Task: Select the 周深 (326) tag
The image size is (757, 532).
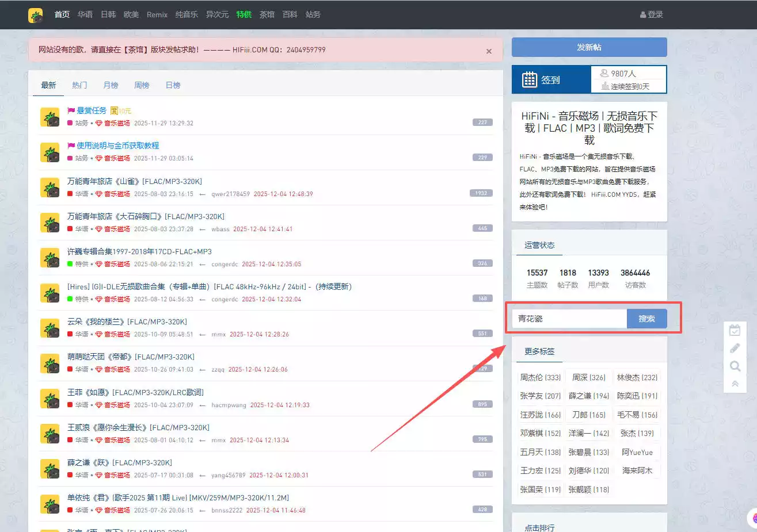Action: (588, 377)
